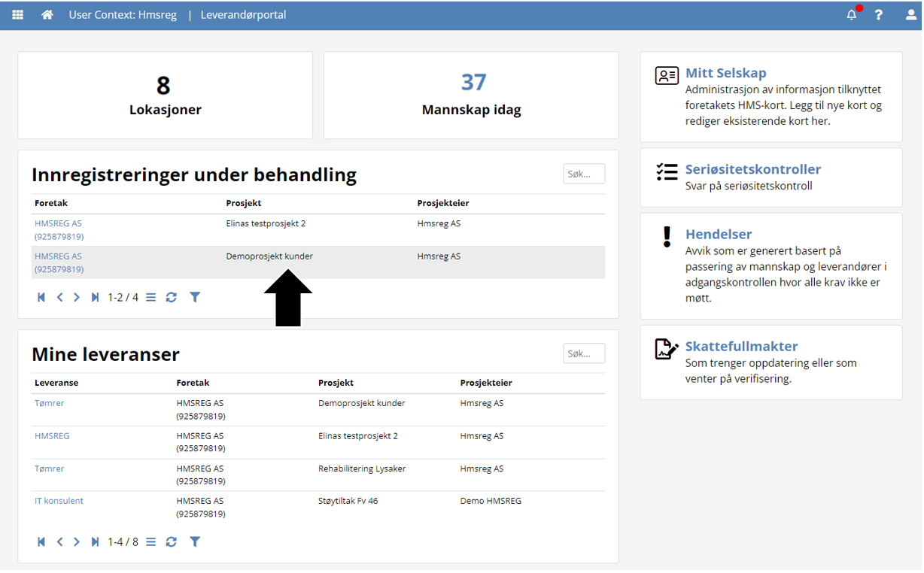Click the Tømrer link for Rehabilitering Lysaker

click(49, 468)
